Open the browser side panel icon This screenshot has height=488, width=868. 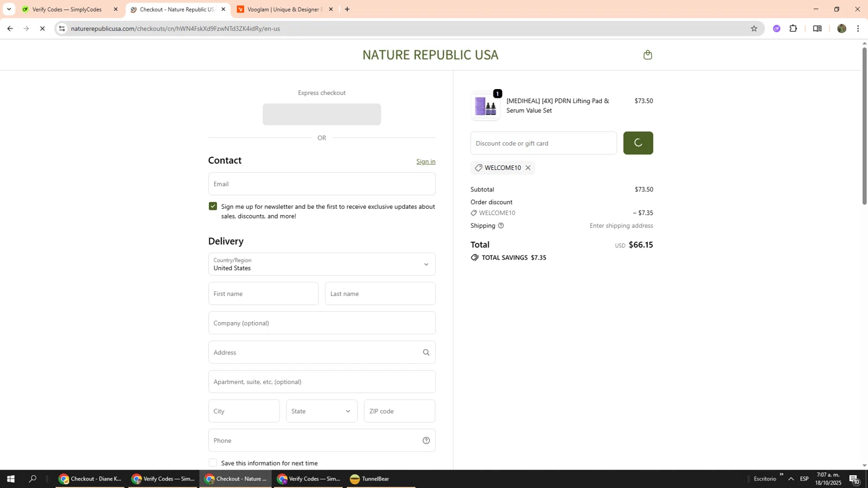pyautogui.click(x=817, y=28)
